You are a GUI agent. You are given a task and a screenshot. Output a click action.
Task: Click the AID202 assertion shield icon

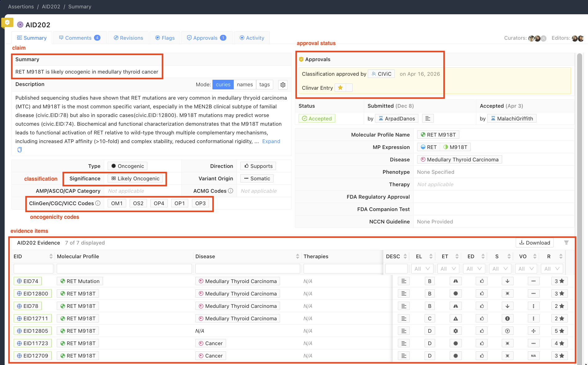pos(7,23)
